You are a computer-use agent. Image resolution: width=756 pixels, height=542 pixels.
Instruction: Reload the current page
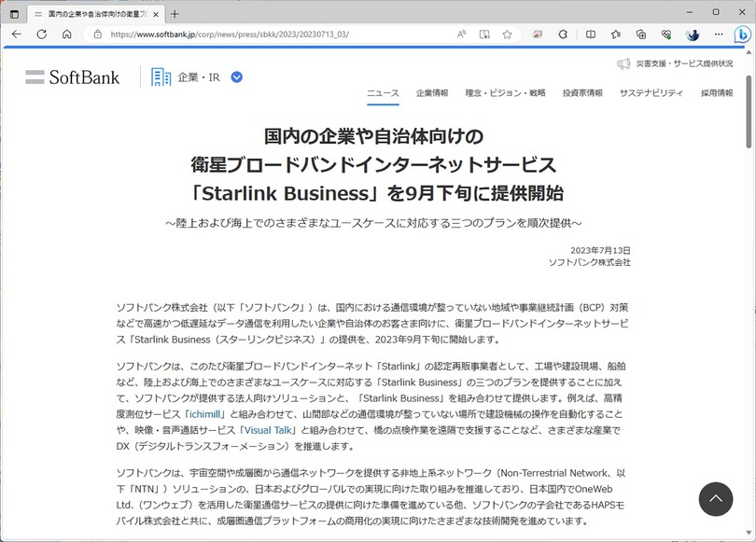point(42,35)
